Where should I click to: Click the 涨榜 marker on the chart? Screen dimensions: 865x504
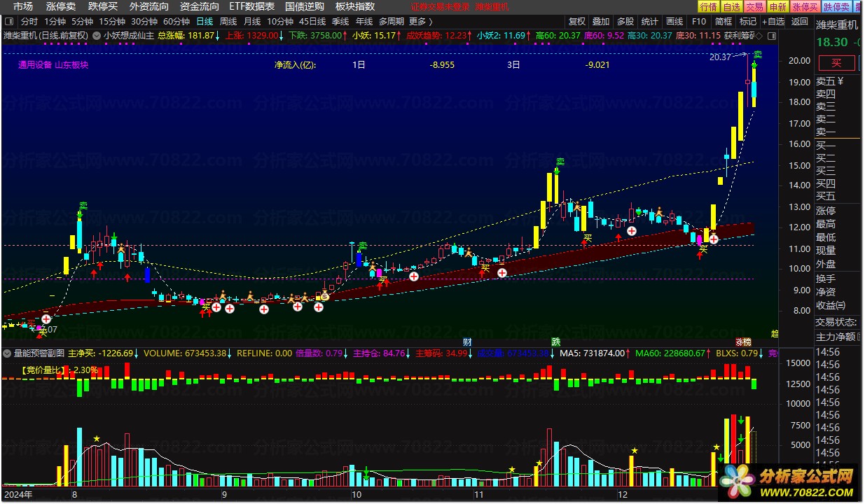tap(743, 342)
